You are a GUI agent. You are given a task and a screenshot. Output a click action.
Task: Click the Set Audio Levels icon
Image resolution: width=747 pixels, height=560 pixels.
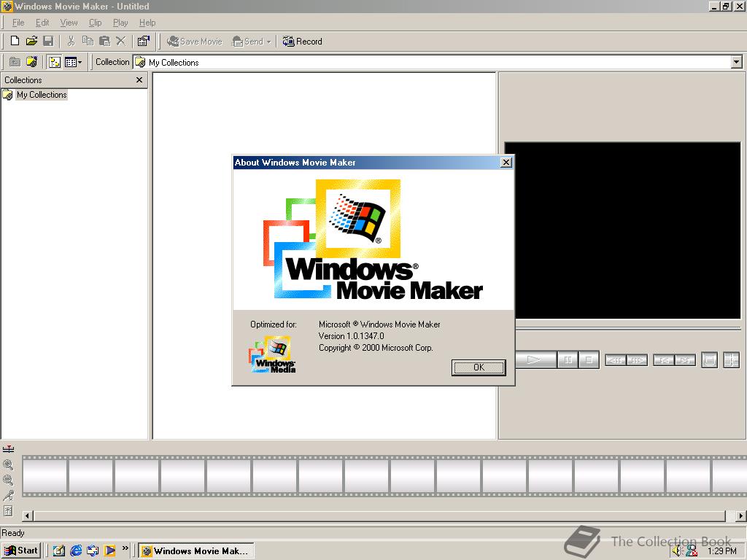pos(8,511)
